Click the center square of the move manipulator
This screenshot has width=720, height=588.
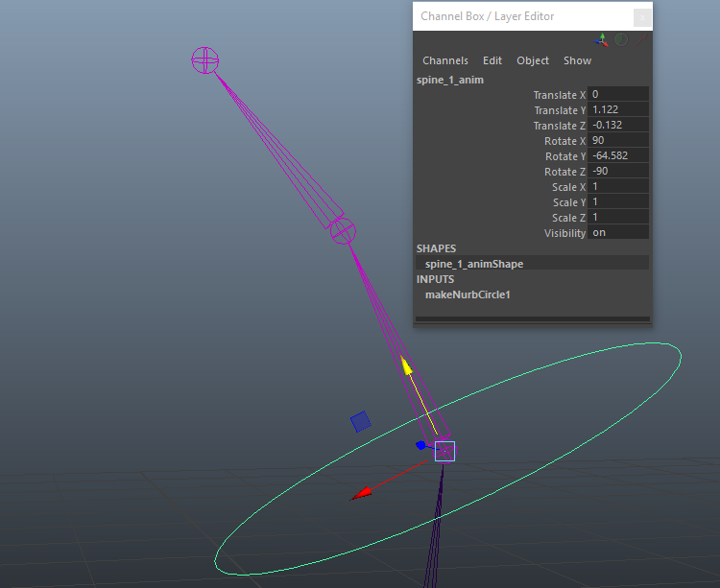coord(444,451)
